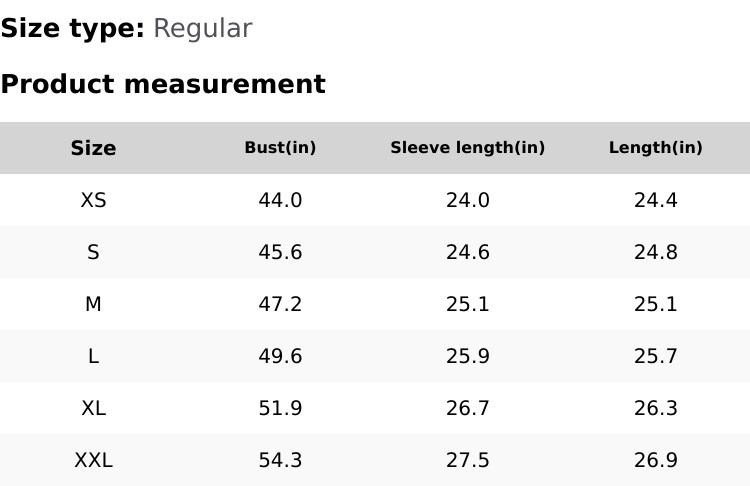Click the XXL length value 26.9
Viewport: 750px width, 486px height.
coord(655,460)
